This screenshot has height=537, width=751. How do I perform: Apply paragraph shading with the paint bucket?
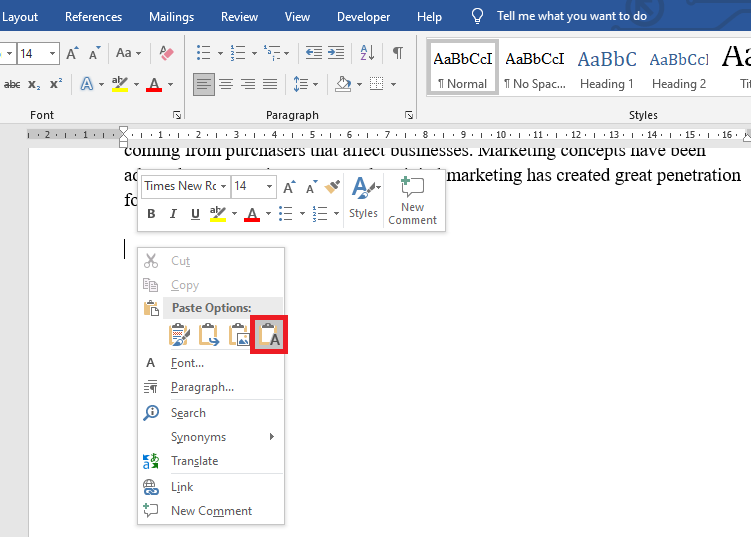343,84
